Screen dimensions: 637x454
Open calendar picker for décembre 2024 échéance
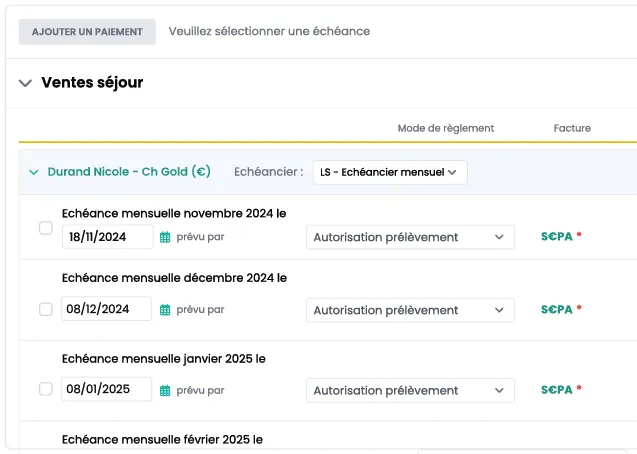pyautogui.click(x=165, y=310)
